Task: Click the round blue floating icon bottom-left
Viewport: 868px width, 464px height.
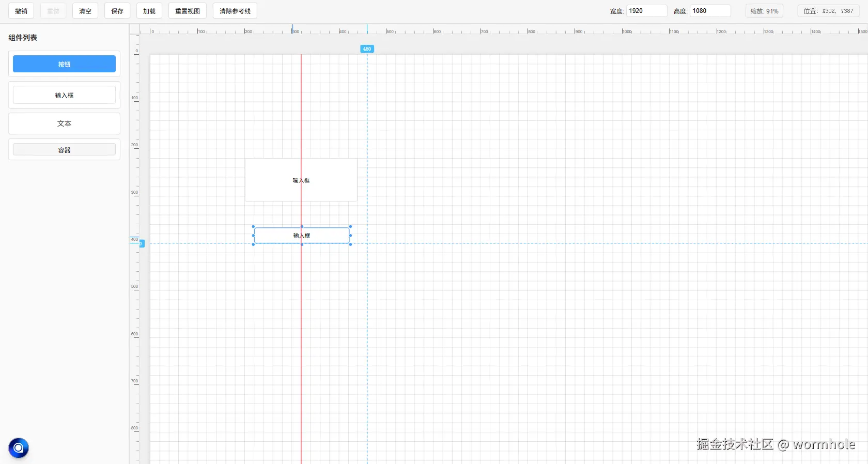Action: tap(19, 448)
